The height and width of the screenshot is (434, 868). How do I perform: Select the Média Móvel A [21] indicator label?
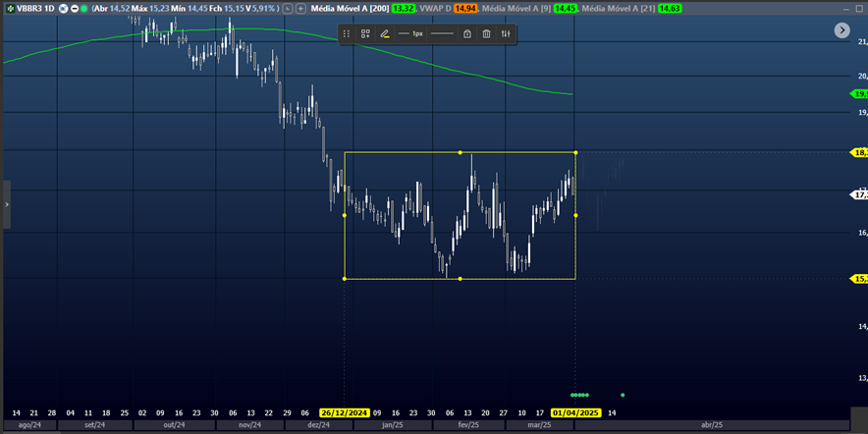tap(617, 8)
